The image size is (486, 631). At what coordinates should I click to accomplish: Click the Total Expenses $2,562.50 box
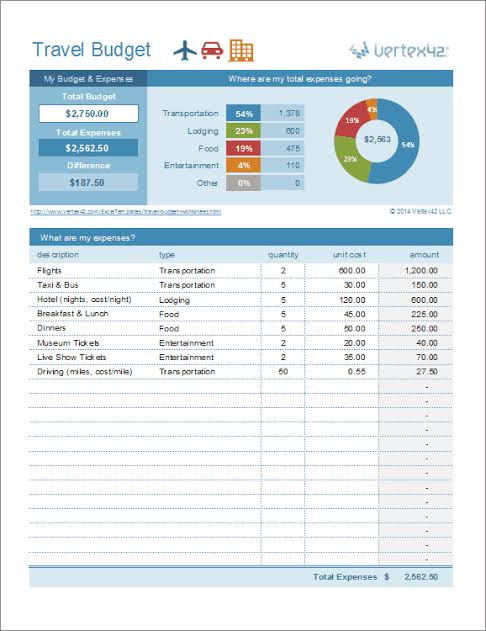(x=89, y=148)
